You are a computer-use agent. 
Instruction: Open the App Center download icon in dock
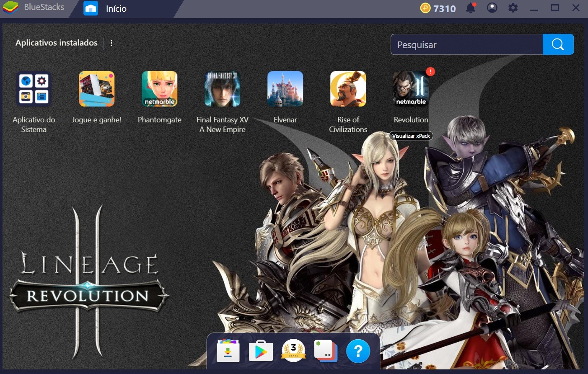pos(228,351)
